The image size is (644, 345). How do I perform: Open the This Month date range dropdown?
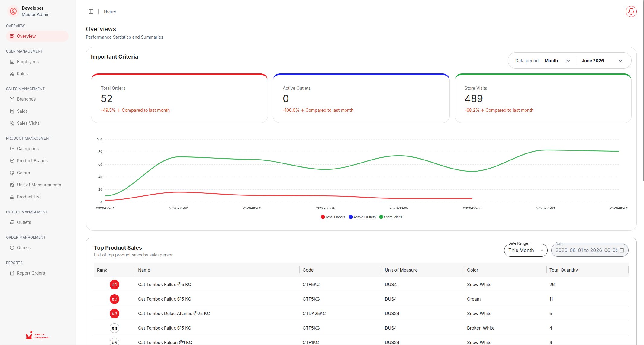[x=526, y=250]
